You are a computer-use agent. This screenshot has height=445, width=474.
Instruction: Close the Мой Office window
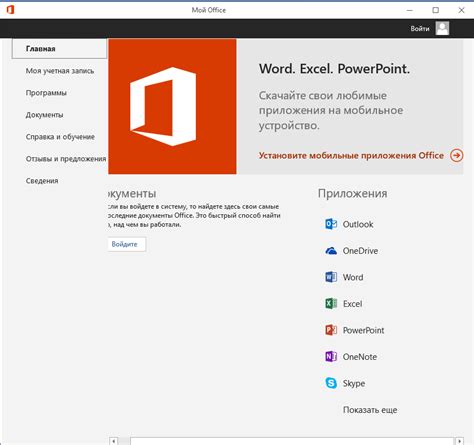coord(461,10)
